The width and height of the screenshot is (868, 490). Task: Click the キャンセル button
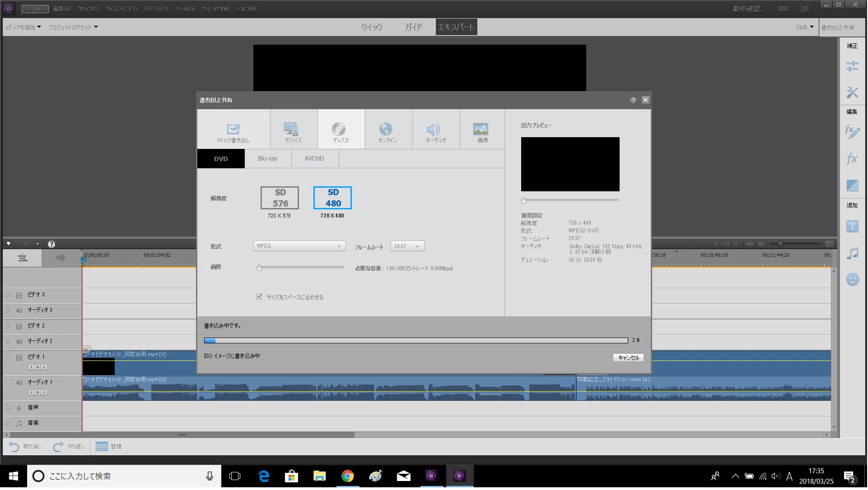coord(629,358)
